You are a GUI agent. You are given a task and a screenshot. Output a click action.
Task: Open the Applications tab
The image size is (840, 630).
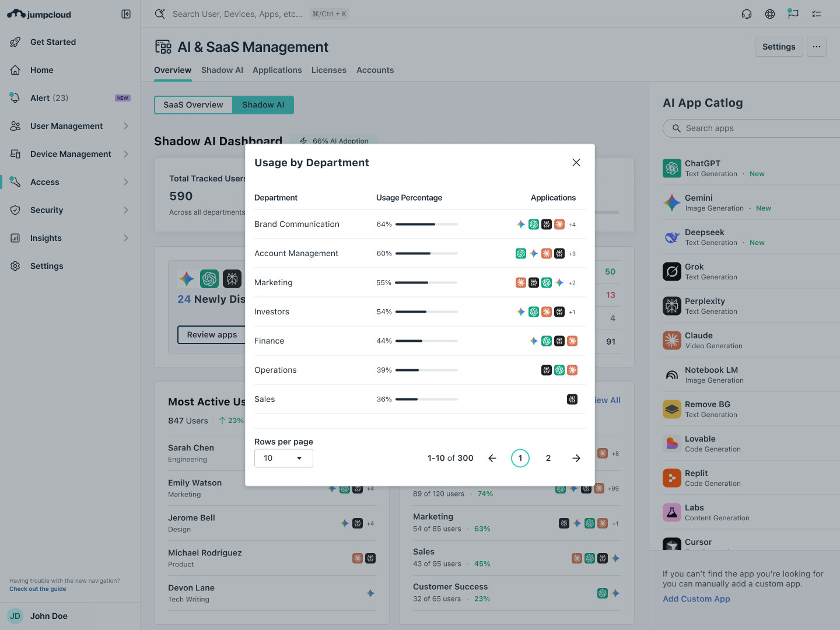[x=277, y=70]
